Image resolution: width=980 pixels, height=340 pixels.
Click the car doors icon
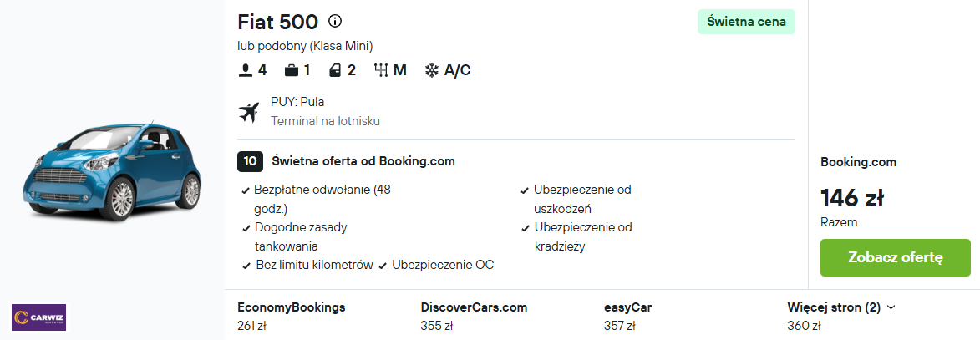click(x=335, y=71)
